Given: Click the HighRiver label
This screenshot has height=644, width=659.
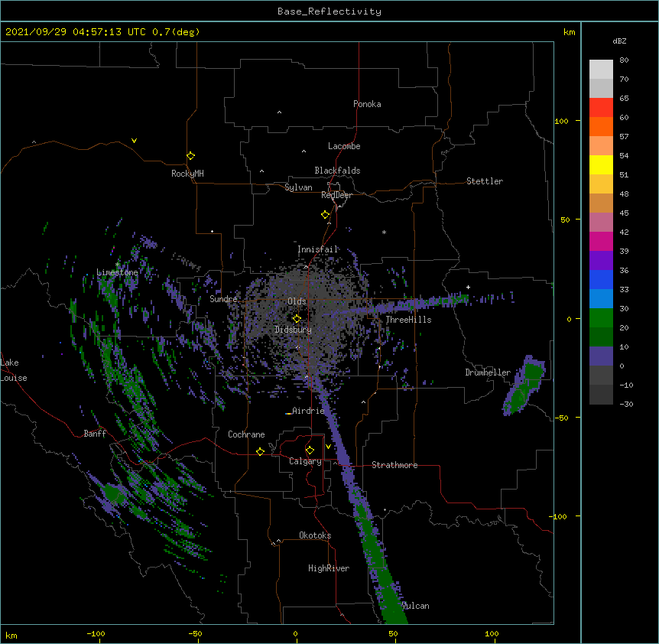Looking at the screenshot, I should click(x=329, y=568).
